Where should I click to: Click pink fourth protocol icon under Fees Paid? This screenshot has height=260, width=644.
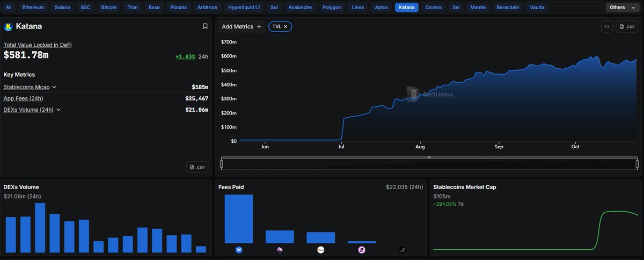click(362, 250)
